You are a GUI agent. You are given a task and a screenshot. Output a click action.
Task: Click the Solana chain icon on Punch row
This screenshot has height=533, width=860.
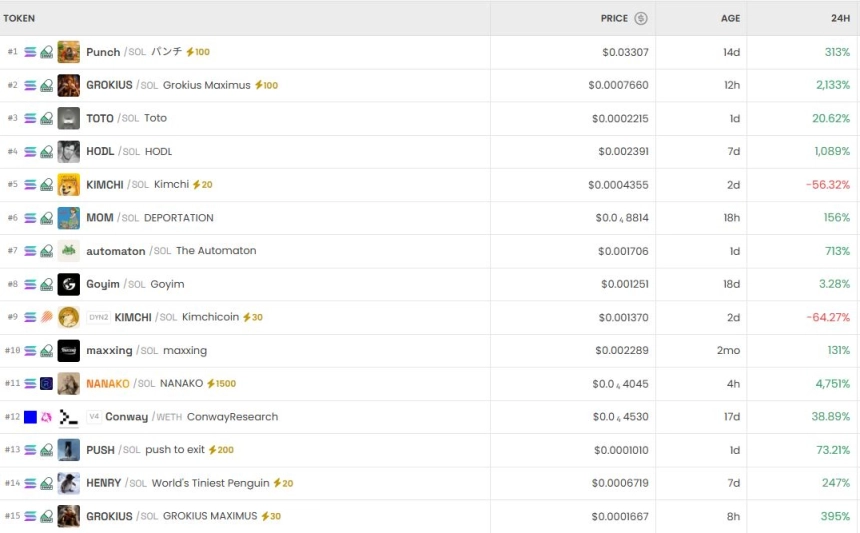30,52
